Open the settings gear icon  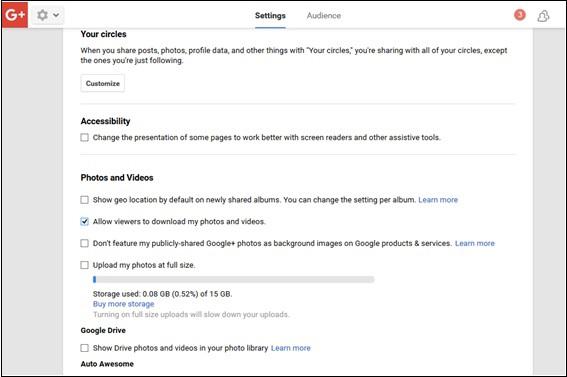(42, 16)
